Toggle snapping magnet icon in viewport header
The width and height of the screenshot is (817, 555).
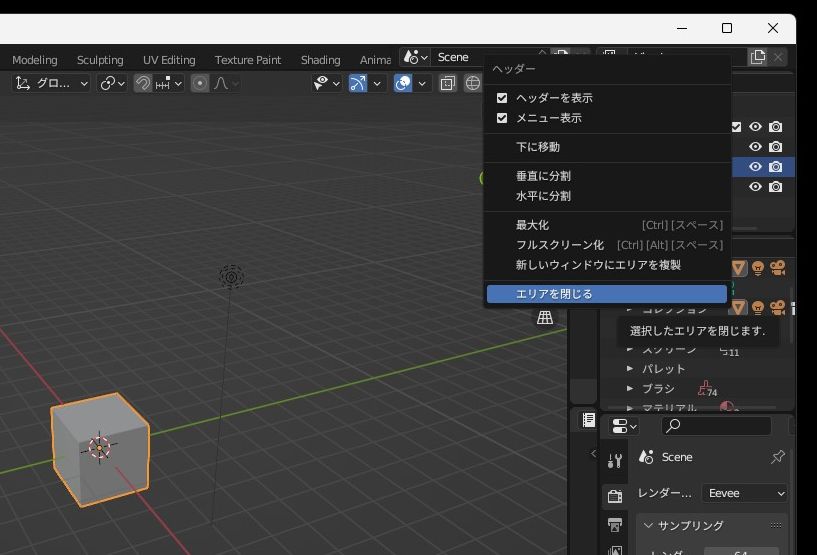(x=143, y=83)
